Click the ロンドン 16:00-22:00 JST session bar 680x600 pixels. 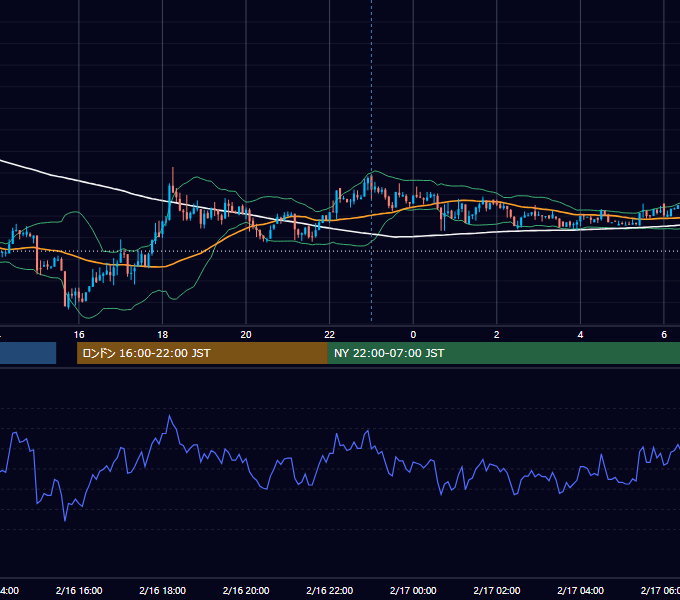[202, 353]
